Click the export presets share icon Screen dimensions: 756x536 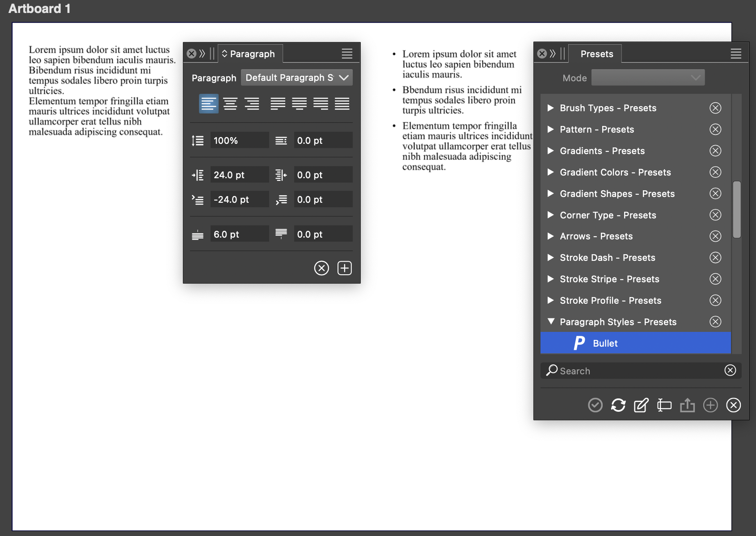coord(687,405)
